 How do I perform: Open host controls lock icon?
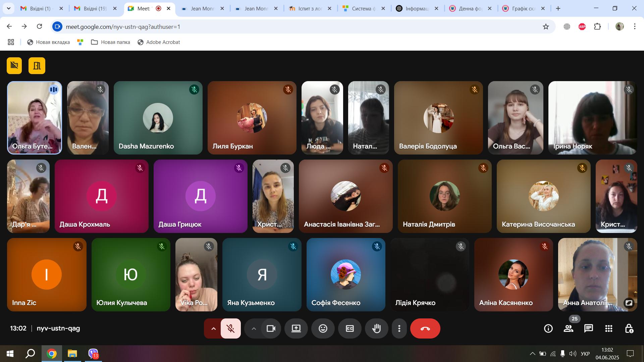[x=629, y=328]
